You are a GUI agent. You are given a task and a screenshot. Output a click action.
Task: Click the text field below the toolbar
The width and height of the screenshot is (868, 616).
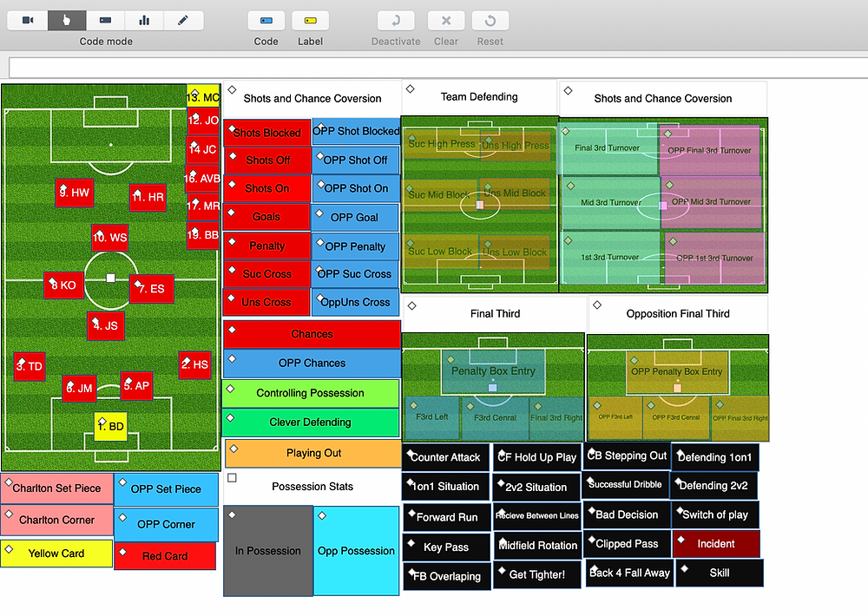437,68
